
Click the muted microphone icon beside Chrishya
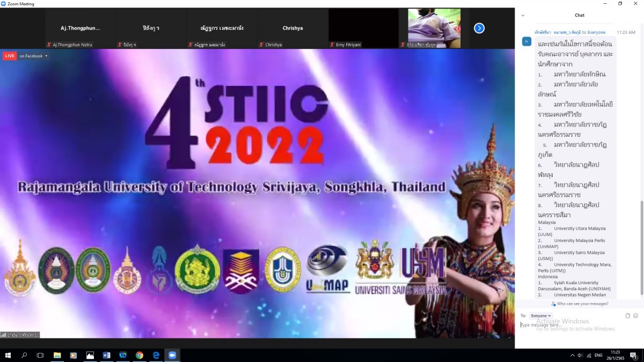(x=261, y=45)
